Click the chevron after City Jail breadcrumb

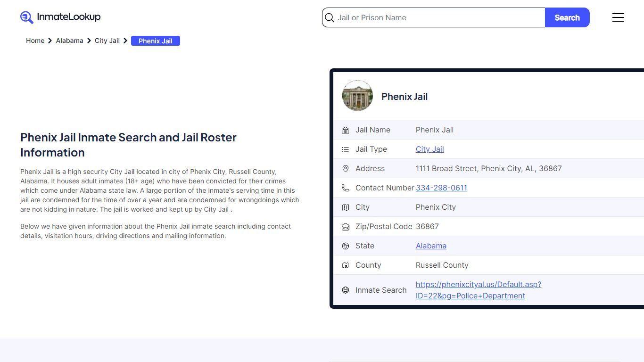coord(125,41)
